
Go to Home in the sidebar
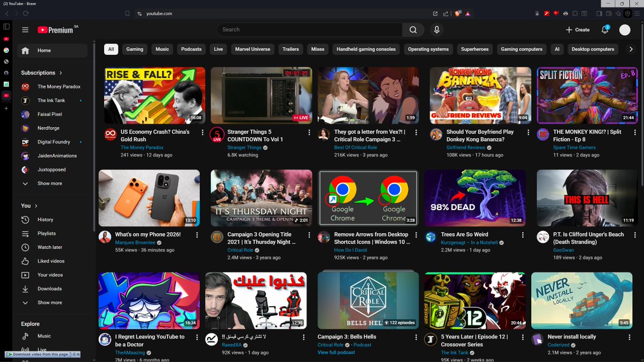[53, 50]
